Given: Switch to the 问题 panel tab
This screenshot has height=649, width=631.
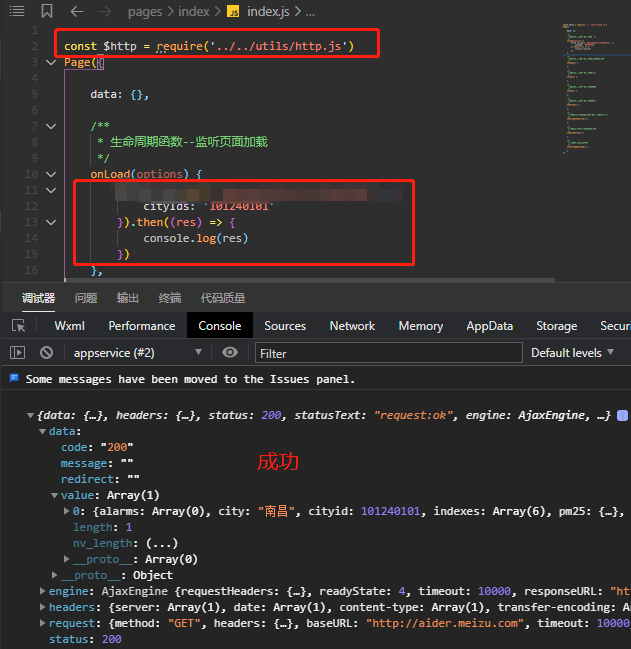Looking at the screenshot, I should point(86,298).
